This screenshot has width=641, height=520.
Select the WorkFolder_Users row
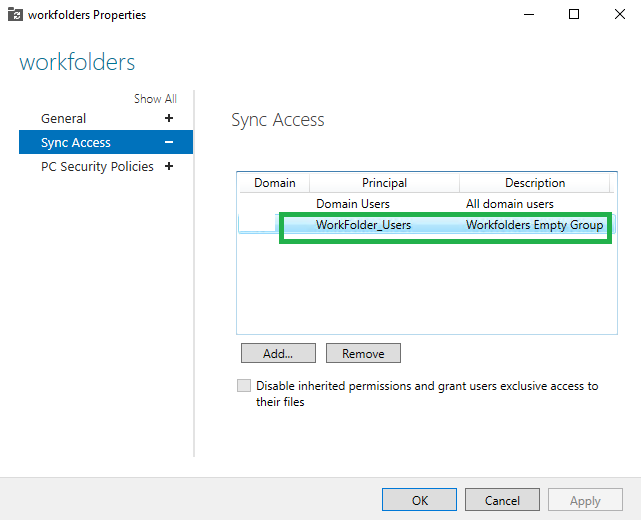tap(427, 225)
